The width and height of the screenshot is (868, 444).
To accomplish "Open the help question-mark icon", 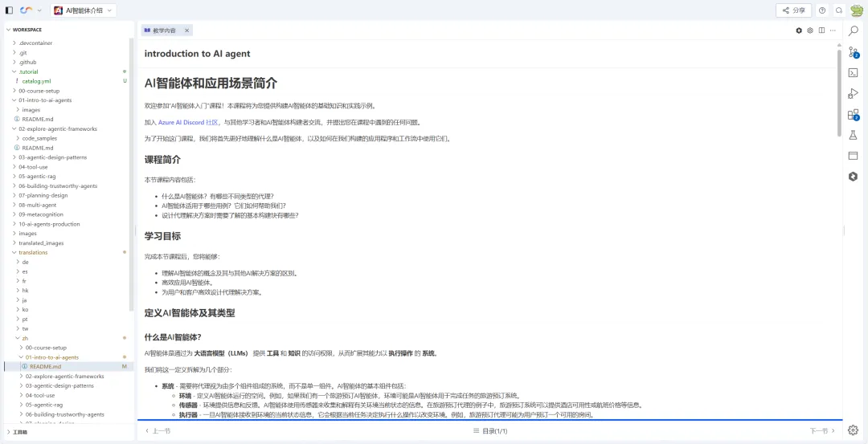I will pyautogui.click(x=822, y=10).
